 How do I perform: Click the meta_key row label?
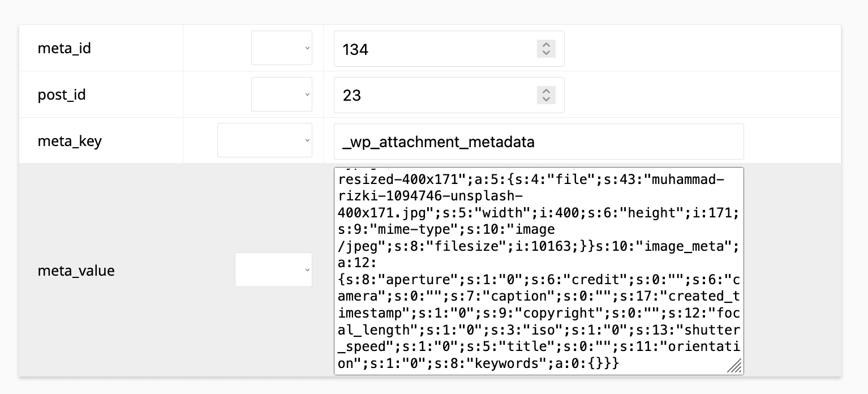[x=70, y=140]
